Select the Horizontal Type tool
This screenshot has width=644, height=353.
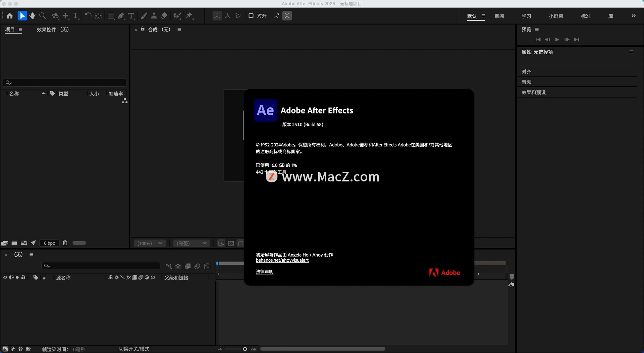(131, 16)
